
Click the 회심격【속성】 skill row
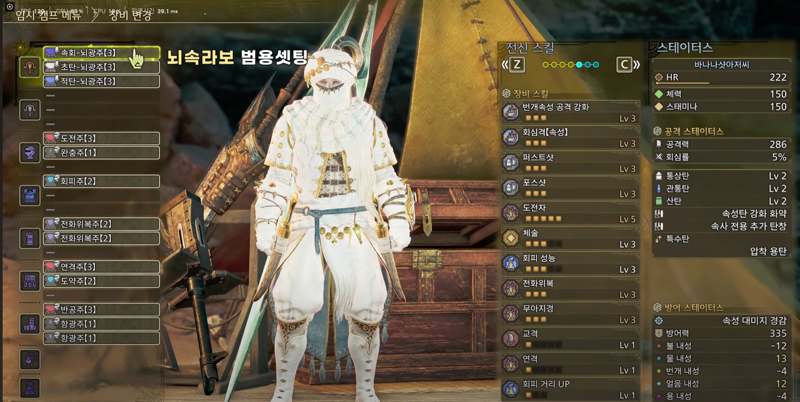(570, 138)
